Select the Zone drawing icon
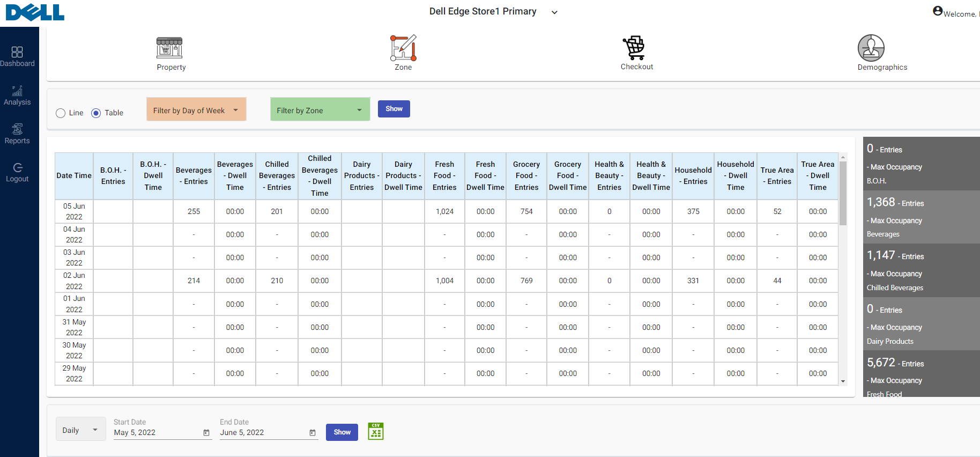Viewport: 980px width, 457px height. pyautogui.click(x=403, y=48)
